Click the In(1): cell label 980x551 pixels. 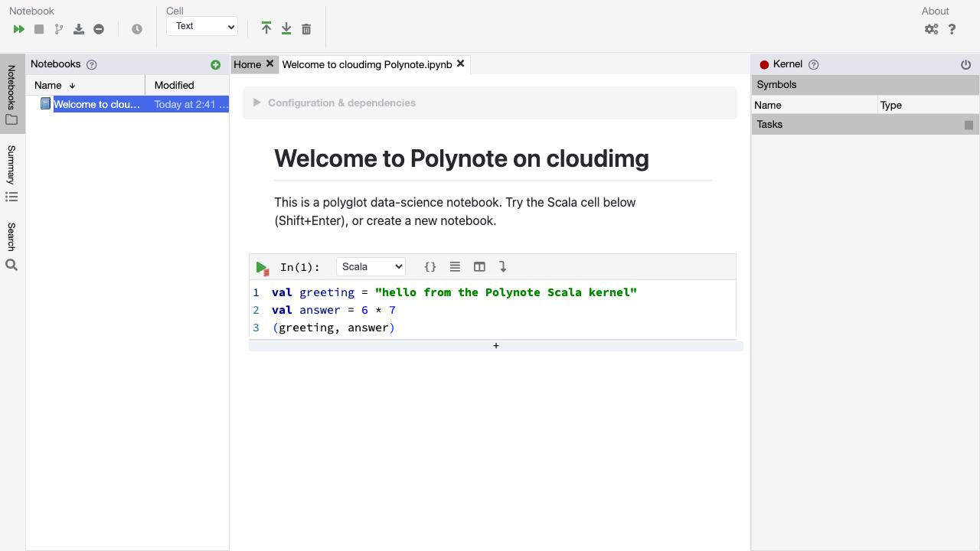(300, 267)
